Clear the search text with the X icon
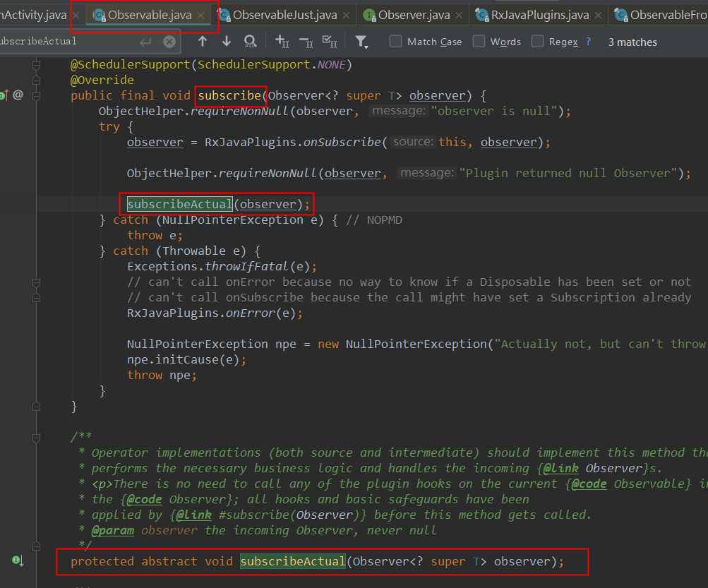The width and height of the screenshot is (708, 588). coord(169,42)
